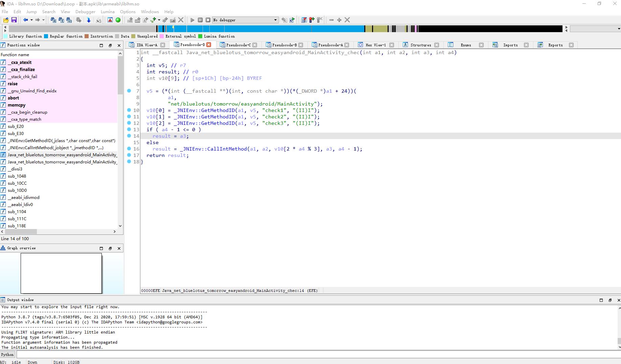
Task: Click the Python interpreter selector button
Action: coord(7,355)
